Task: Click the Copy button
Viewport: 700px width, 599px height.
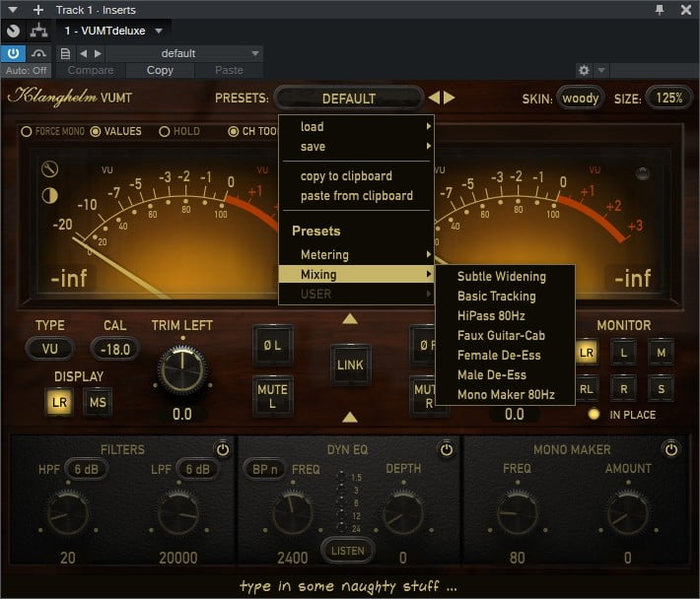Action: pos(160,70)
